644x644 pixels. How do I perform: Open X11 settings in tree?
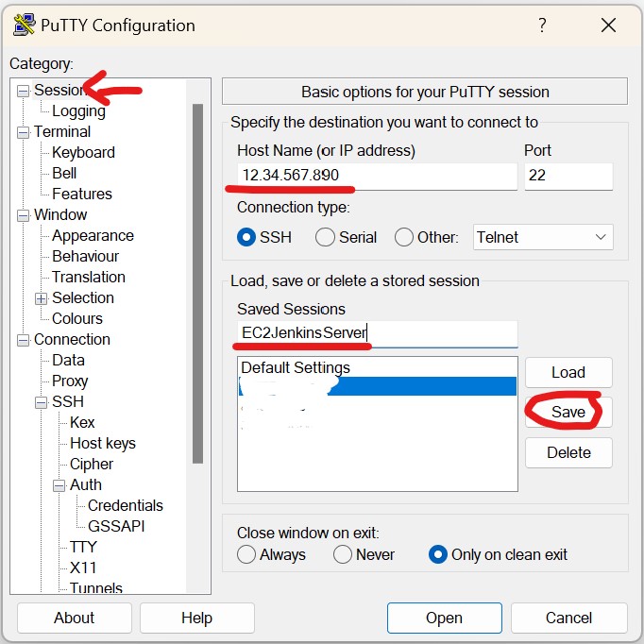[83, 568]
